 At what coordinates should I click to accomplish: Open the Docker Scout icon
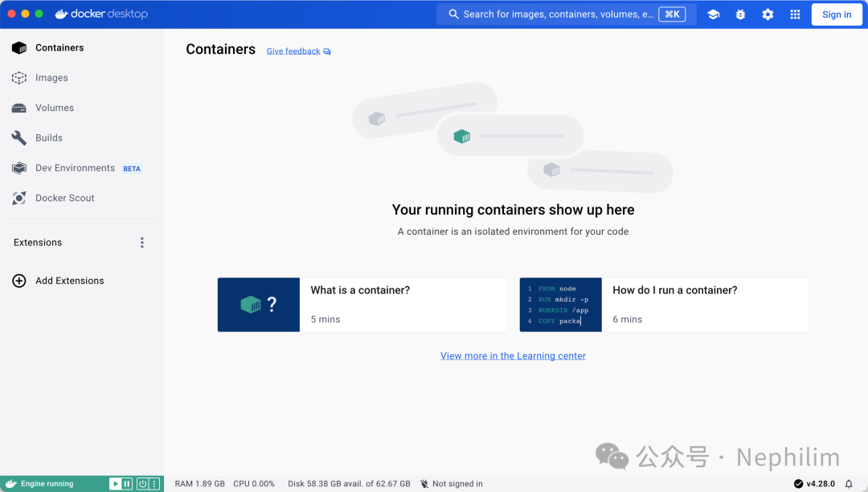pos(19,198)
